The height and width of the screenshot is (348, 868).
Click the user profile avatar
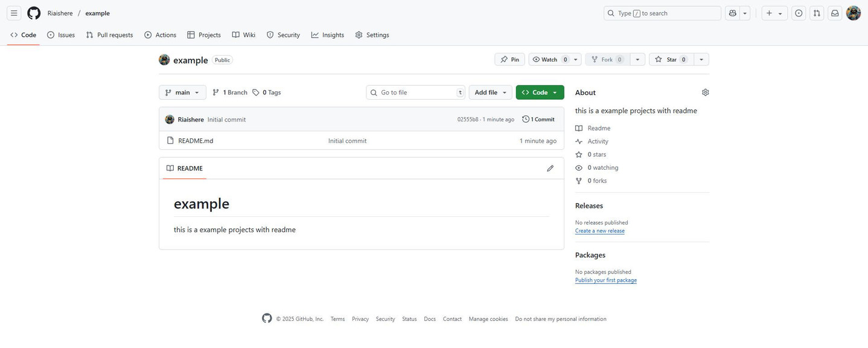854,13
